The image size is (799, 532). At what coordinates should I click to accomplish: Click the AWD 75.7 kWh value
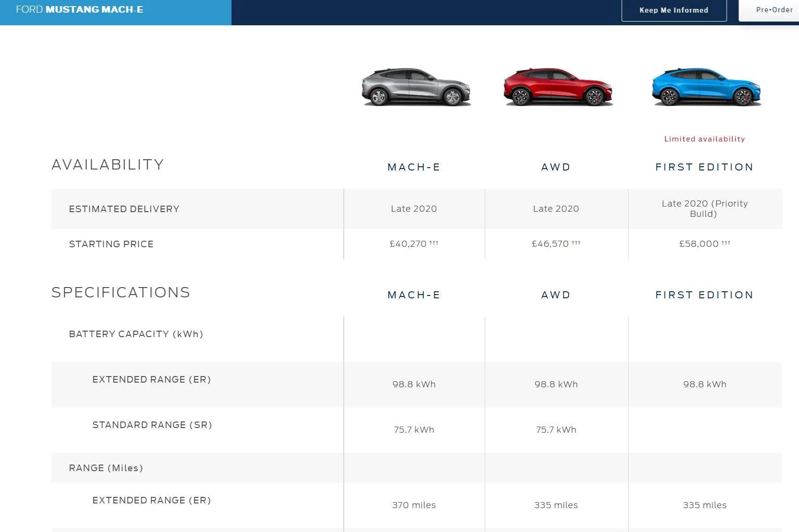pyautogui.click(x=556, y=430)
